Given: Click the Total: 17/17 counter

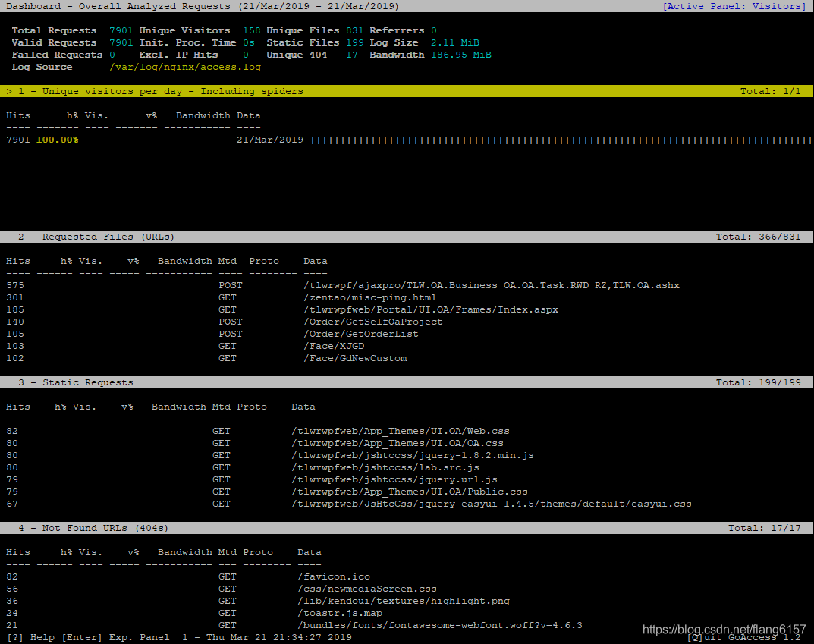Looking at the screenshot, I should click(764, 528).
